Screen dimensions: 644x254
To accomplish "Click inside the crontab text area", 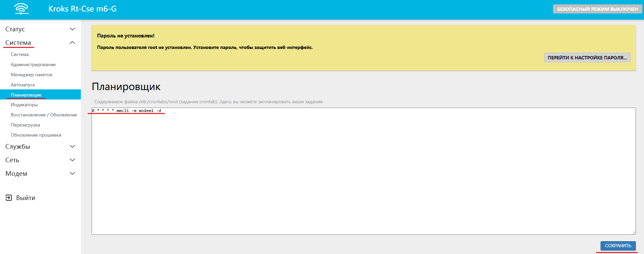I will coord(363,171).
